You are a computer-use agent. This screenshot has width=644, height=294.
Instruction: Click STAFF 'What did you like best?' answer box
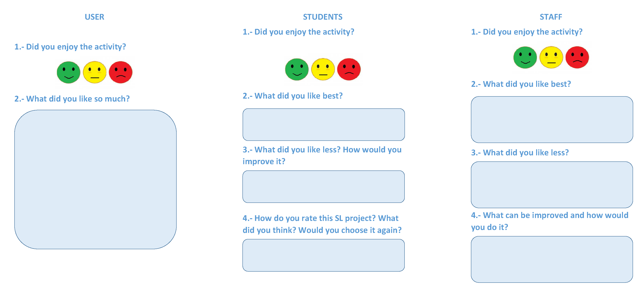pos(552,119)
